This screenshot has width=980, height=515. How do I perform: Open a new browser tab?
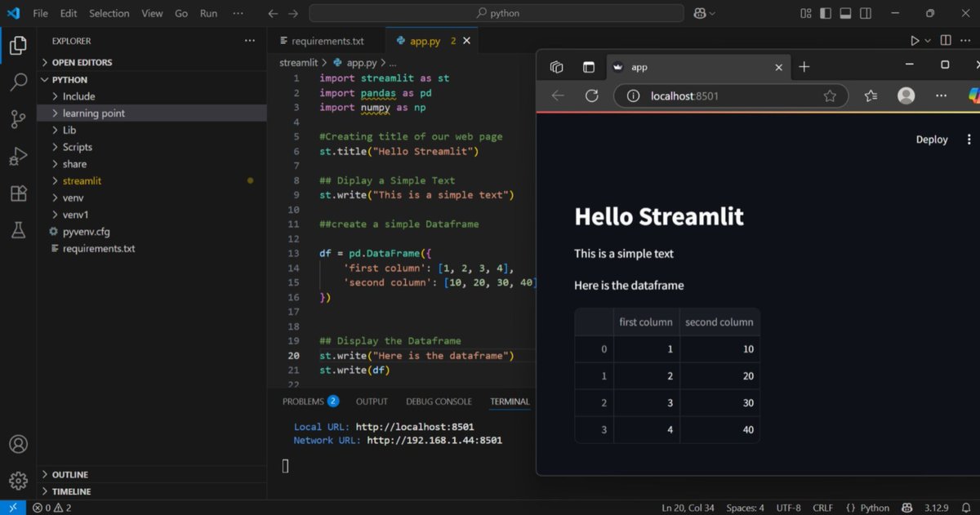coord(804,67)
